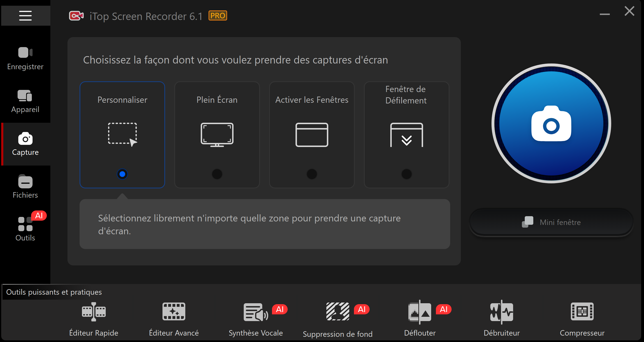Click the big blue camera capture button
The width and height of the screenshot is (644, 342).
point(551,123)
